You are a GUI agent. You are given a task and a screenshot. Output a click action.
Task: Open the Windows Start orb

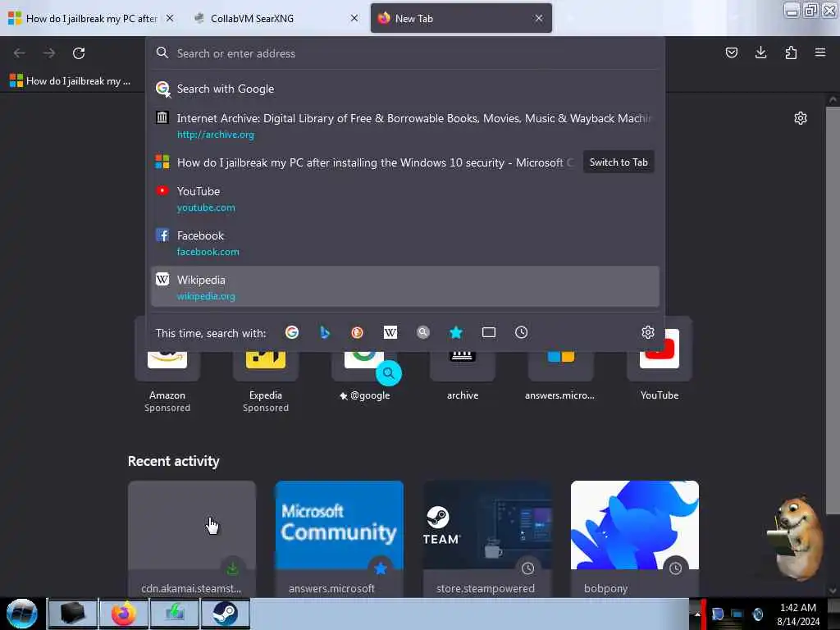point(22,614)
